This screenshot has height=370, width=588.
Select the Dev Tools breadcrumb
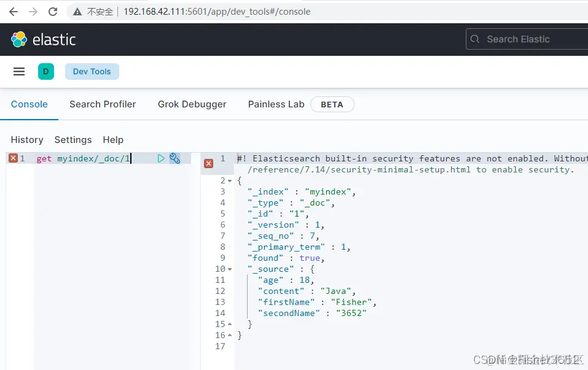[92, 72]
